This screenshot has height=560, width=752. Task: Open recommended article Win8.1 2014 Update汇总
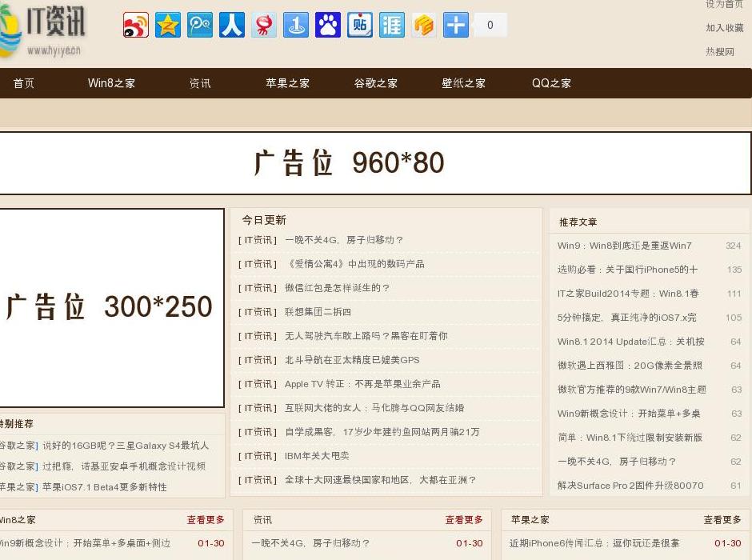click(630, 342)
